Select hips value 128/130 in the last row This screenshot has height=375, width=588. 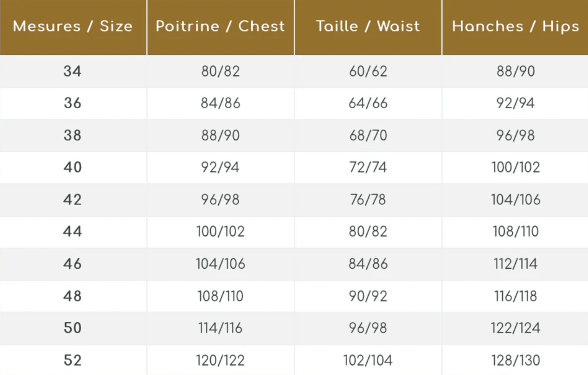pyautogui.click(x=515, y=360)
